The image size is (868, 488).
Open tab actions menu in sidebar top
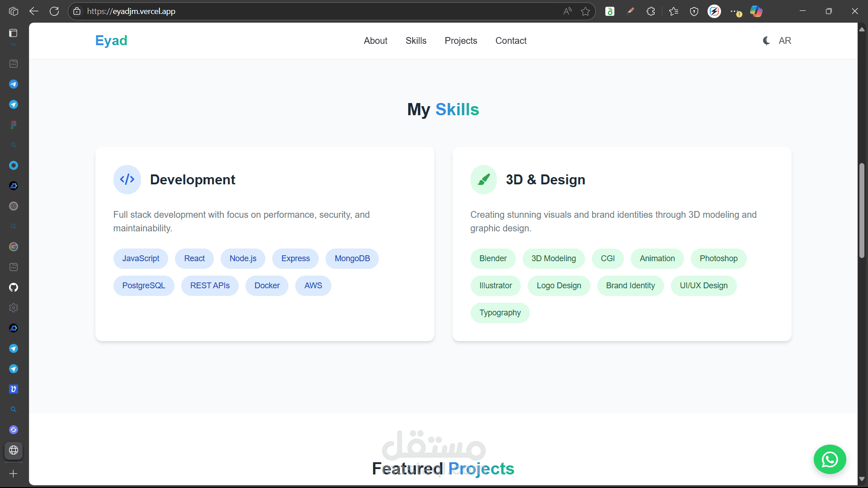point(14,33)
